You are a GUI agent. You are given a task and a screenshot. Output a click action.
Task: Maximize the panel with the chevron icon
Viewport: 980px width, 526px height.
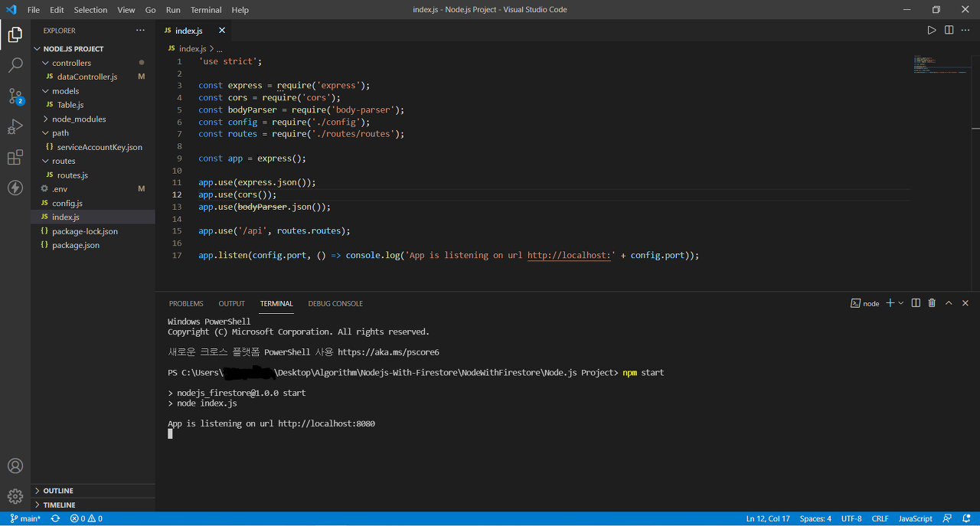pos(949,303)
